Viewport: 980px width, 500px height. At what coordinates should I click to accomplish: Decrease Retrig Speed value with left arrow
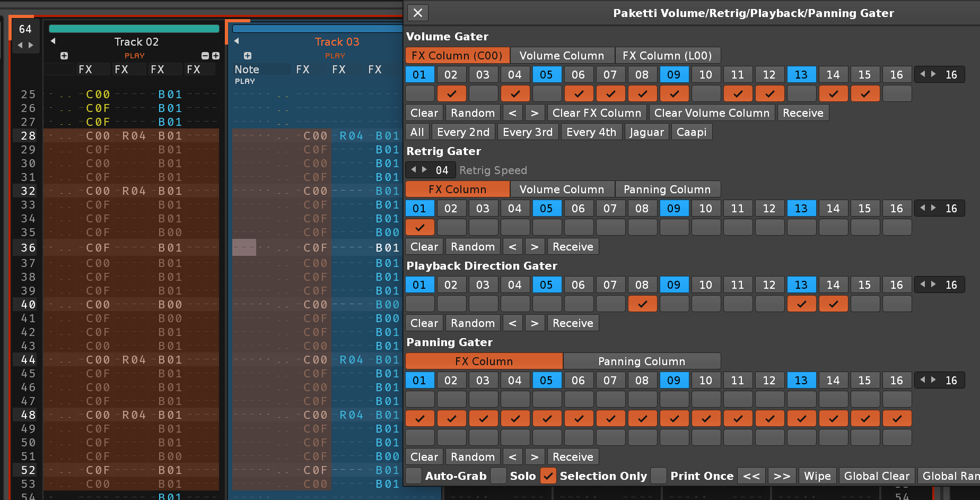(x=414, y=170)
